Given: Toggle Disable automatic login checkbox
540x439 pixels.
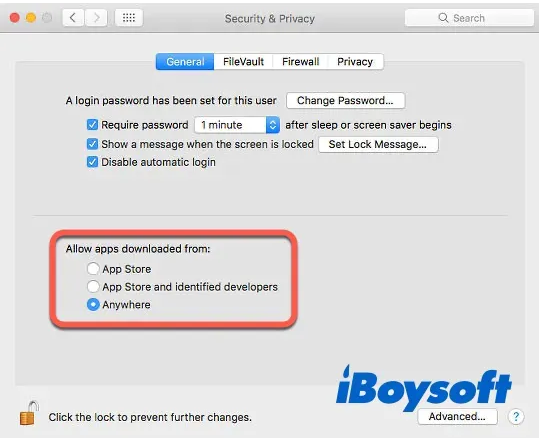Looking at the screenshot, I should [92, 162].
